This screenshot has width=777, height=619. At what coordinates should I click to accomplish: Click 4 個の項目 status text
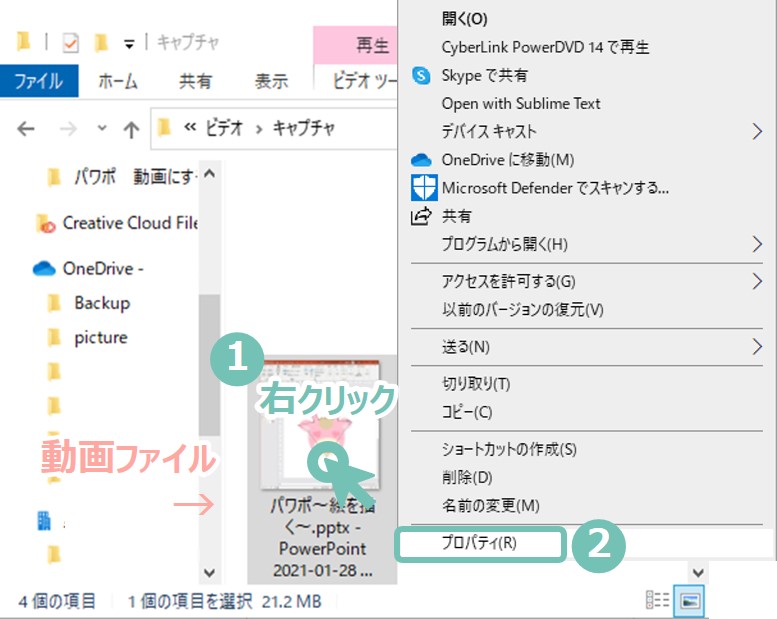(57, 602)
